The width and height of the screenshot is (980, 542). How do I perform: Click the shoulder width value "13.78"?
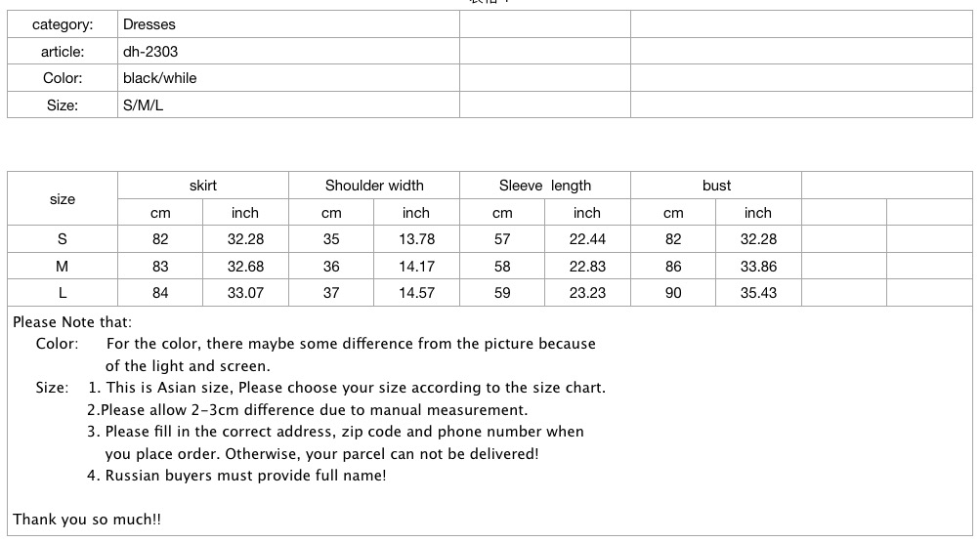[x=416, y=239]
